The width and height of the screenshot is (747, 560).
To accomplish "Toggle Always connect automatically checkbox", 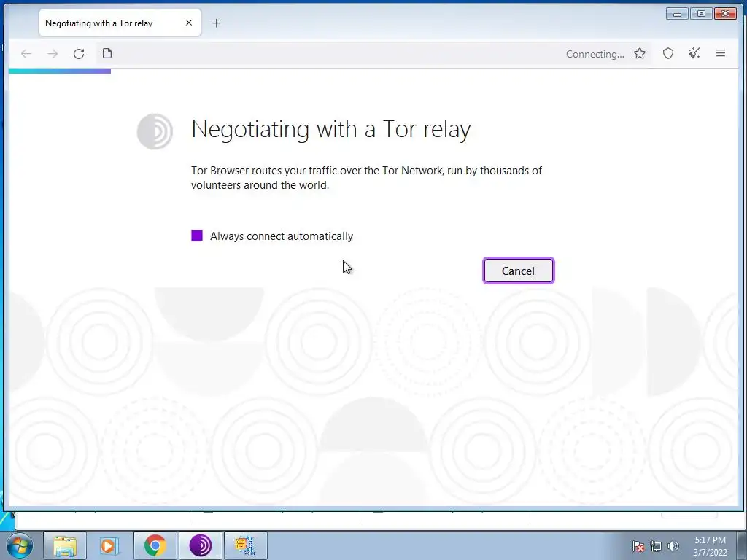I will tap(197, 236).
